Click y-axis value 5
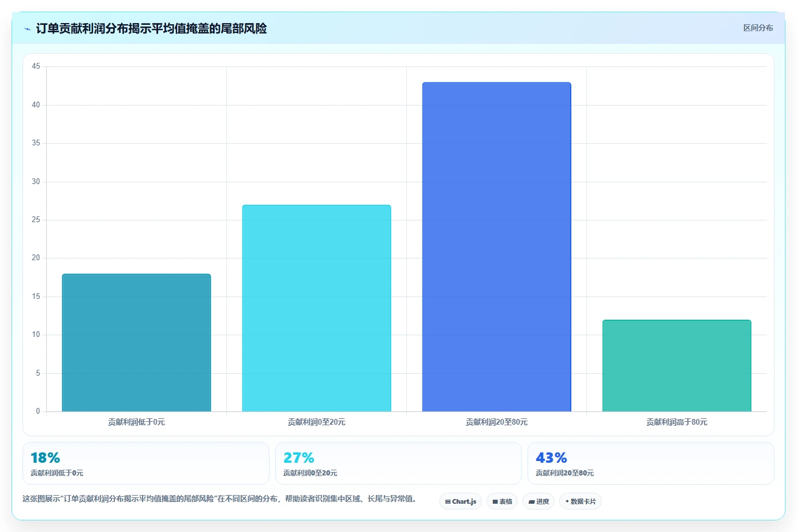The height and width of the screenshot is (532, 797). click(38, 373)
